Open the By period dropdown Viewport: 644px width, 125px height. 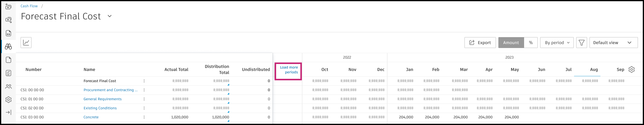click(x=557, y=43)
